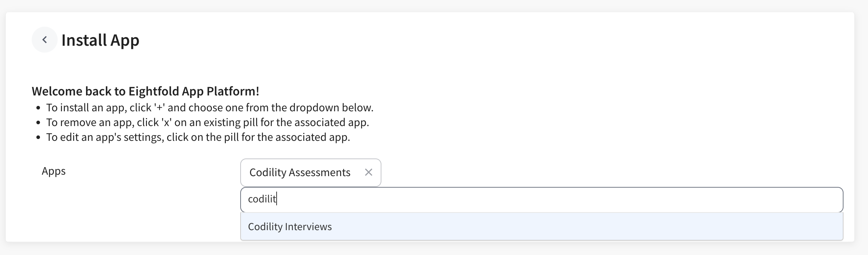Click the Welcome back to Eightfold heading
The width and height of the screenshot is (868, 255).
[146, 91]
